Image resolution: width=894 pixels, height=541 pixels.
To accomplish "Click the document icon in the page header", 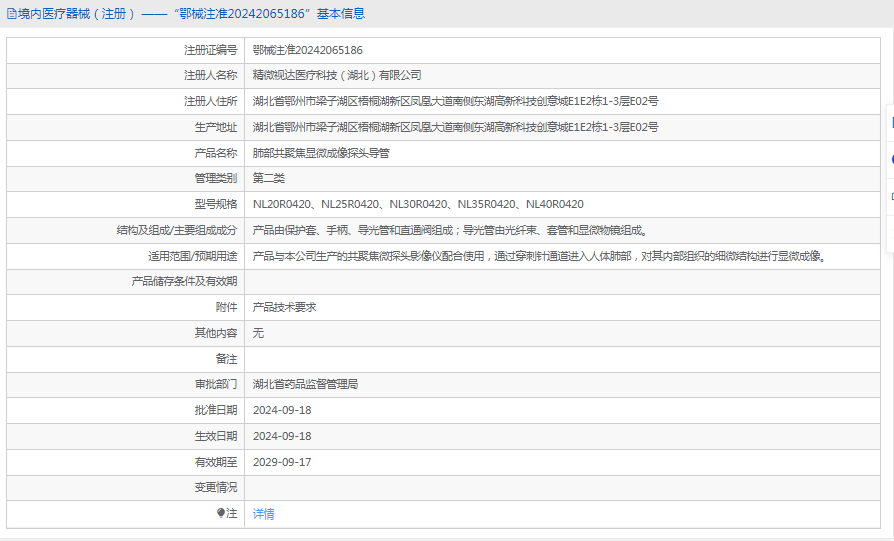I will [x=11, y=14].
